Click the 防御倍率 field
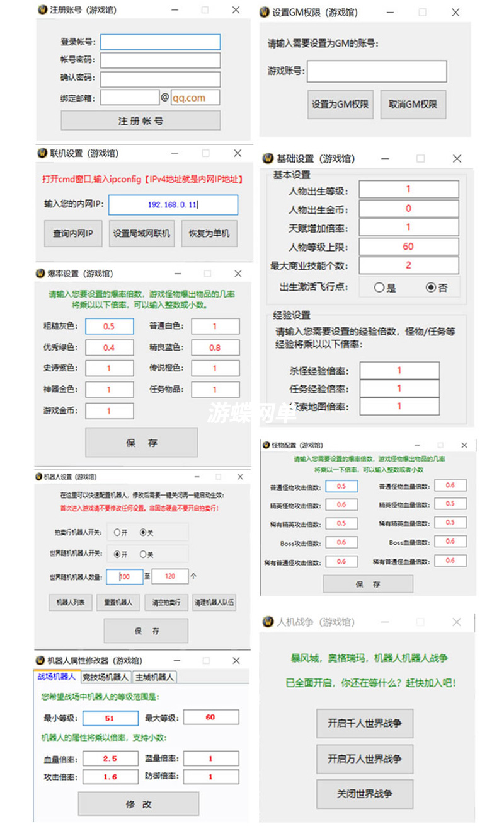The height and width of the screenshot is (826, 504). pyautogui.click(x=211, y=777)
